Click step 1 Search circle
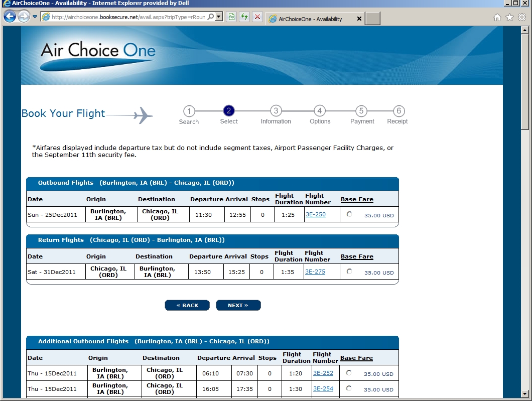The height and width of the screenshot is (401, 532). 189,111
